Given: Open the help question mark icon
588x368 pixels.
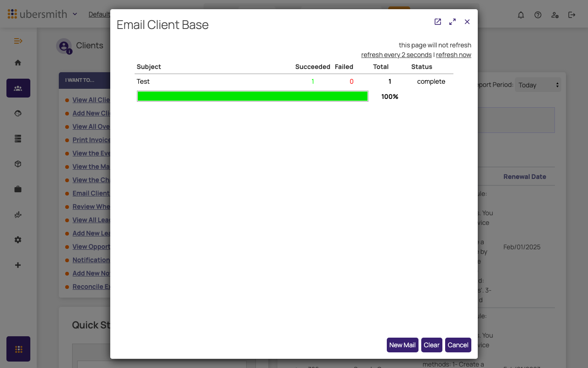Looking at the screenshot, I should point(538,15).
